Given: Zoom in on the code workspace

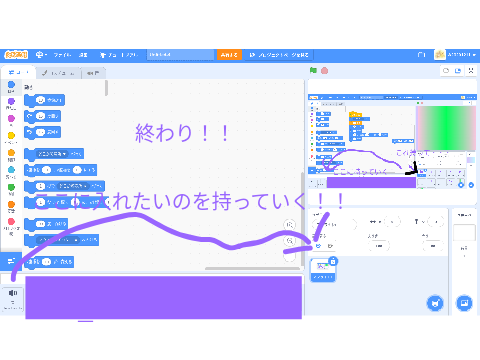Looking at the screenshot, I should [290, 225].
